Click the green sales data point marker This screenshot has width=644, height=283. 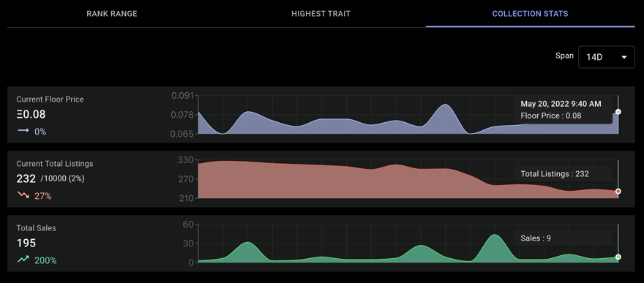pyautogui.click(x=618, y=257)
